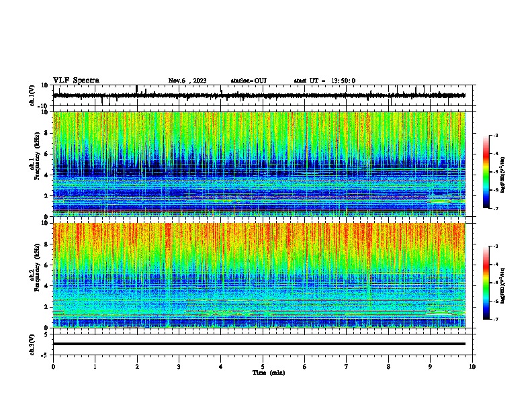Viewport: 532px width, 411px height.
Task: Click the "-4" label on ch.1 colorbar
Action: point(495,154)
